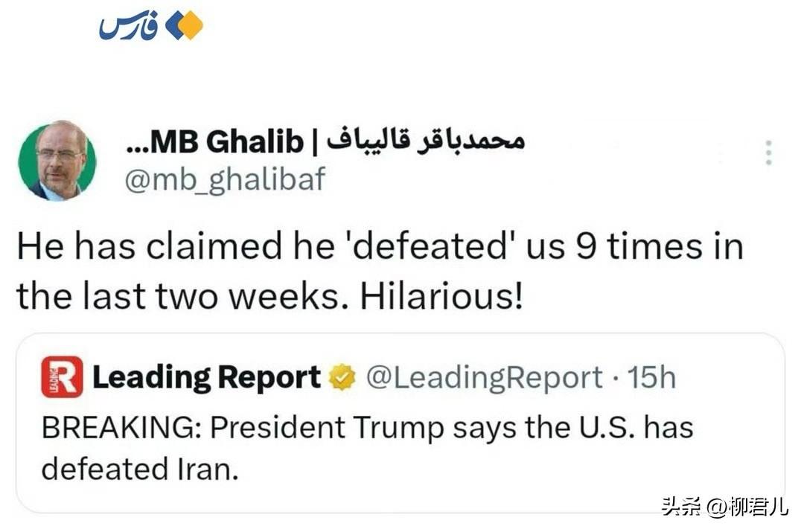Open the Leading Report account name
The height and width of the screenshot is (532, 804).
pos(206,378)
